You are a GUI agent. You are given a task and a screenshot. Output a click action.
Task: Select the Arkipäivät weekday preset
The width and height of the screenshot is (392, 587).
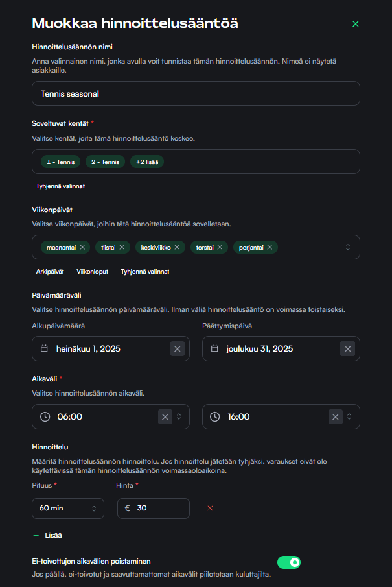click(50, 272)
